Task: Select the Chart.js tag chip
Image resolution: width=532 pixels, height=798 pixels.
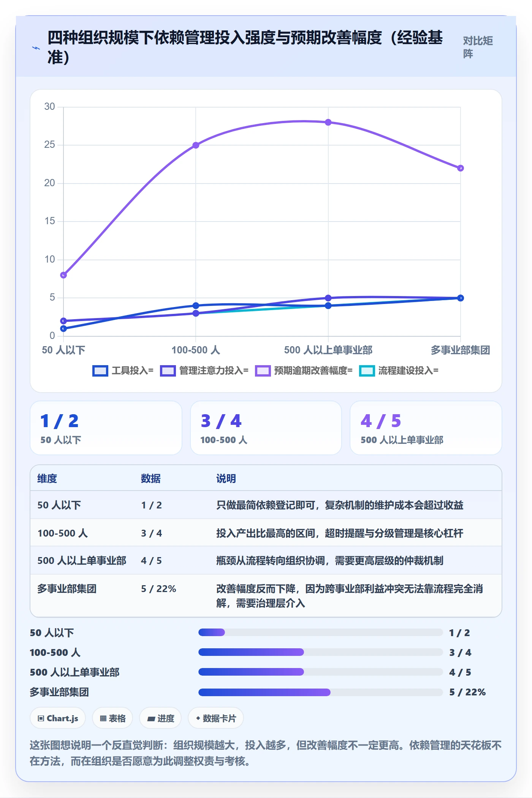Action: click(x=58, y=718)
